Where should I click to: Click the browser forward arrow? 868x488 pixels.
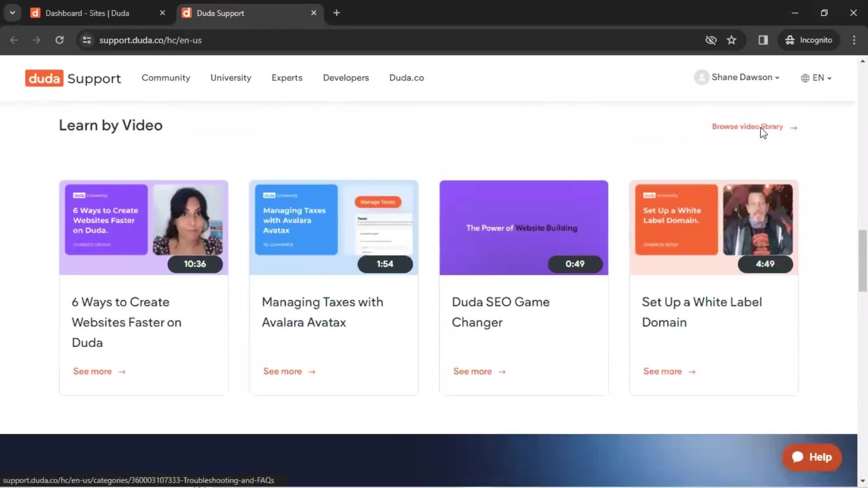coord(37,40)
